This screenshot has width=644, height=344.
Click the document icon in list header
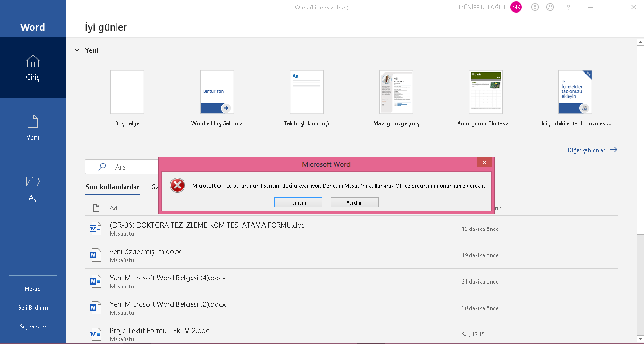[96, 208]
